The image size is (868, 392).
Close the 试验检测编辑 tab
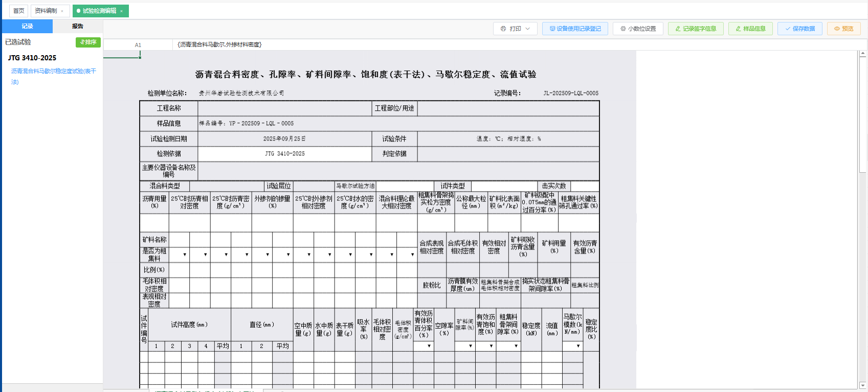click(x=122, y=11)
